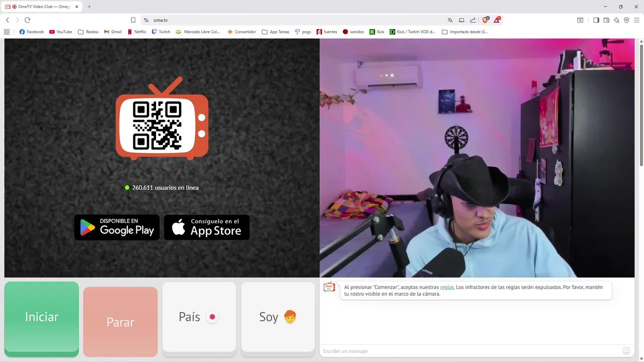Click the ome.tv address bar
The height and width of the screenshot is (362, 644).
pos(297,20)
